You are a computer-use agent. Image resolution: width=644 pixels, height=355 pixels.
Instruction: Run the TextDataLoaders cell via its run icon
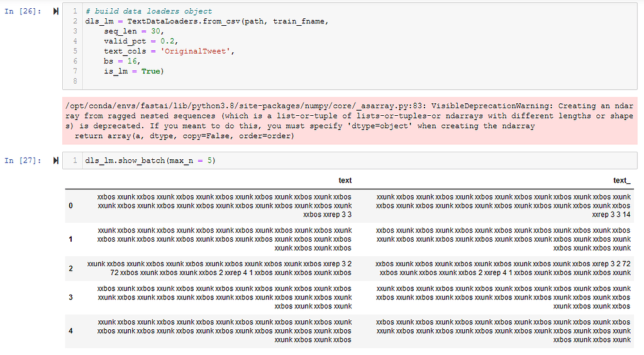tap(56, 11)
